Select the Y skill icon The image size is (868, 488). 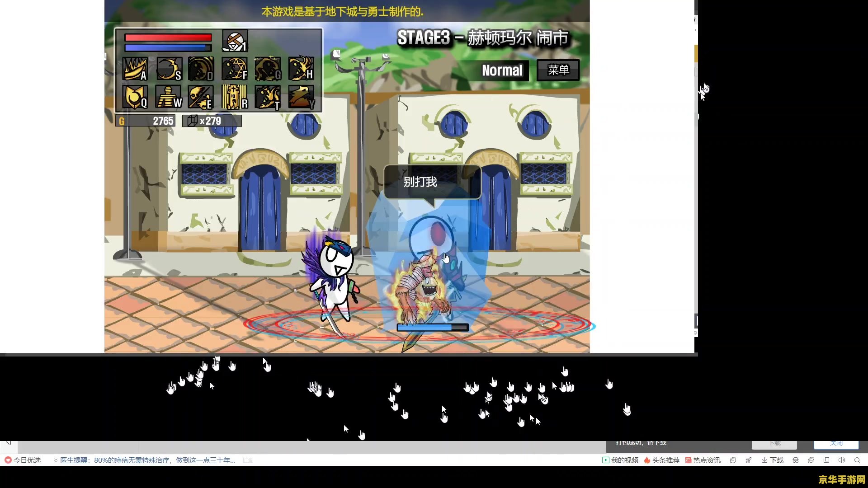pyautogui.click(x=301, y=97)
